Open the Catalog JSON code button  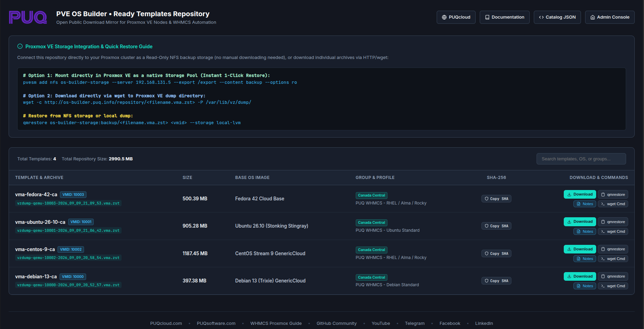pos(557,17)
